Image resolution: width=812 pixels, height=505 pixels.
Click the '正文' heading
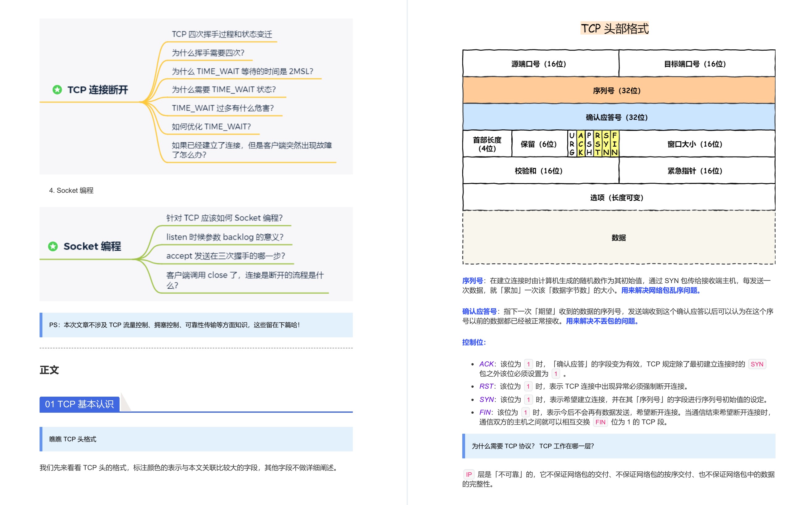49,369
